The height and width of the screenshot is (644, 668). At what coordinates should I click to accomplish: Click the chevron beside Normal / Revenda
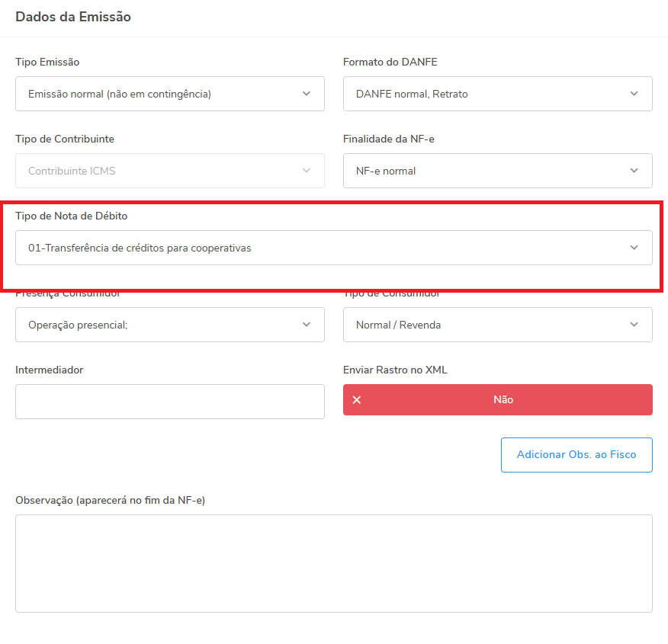634,325
